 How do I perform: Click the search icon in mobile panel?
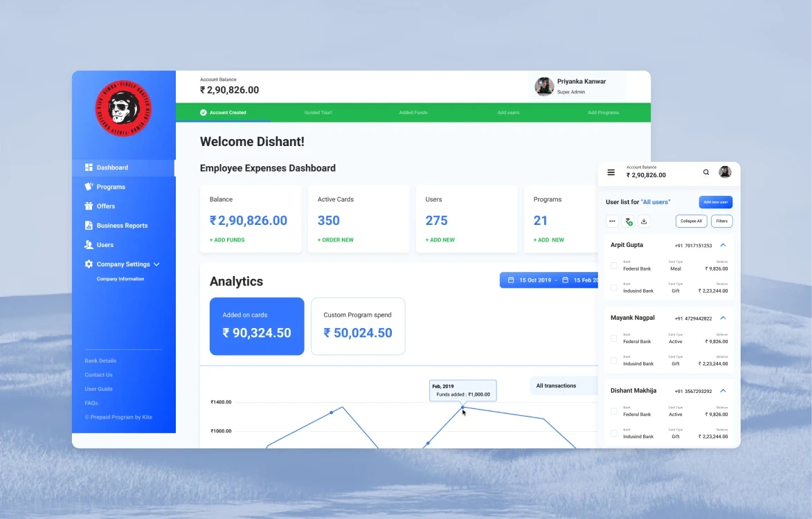click(x=706, y=172)
